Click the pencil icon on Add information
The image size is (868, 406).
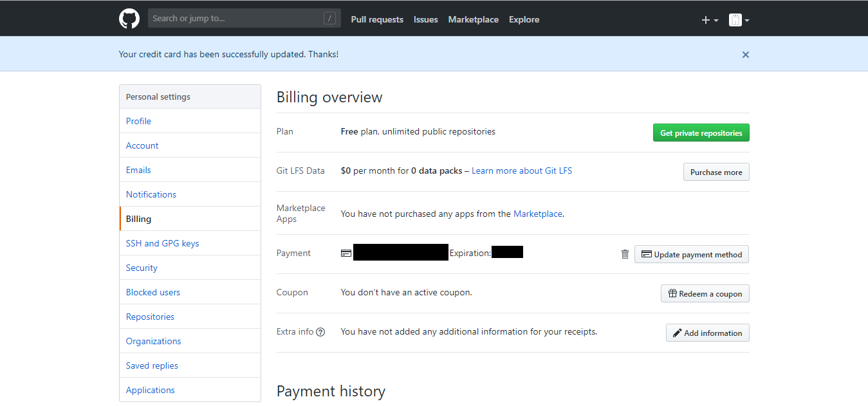677,333
